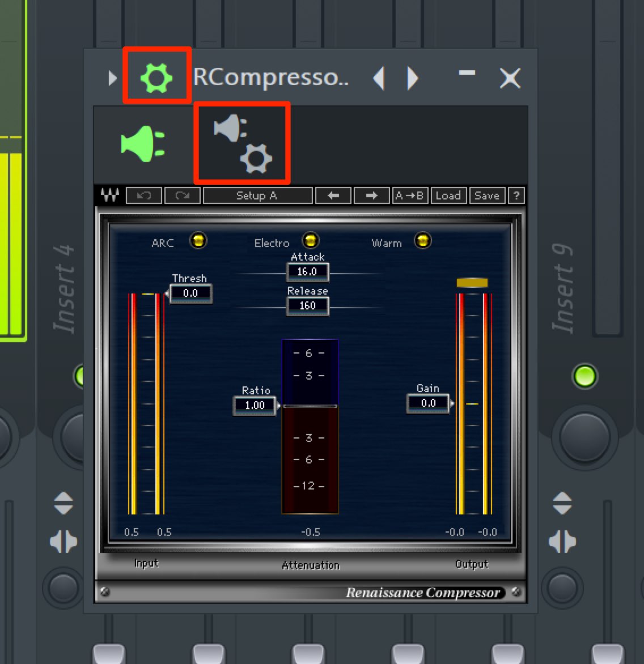Screen dimensions: 644x664
Task: Click Insert 9 up-down arrows icon
Action: [x=562, y=503]
